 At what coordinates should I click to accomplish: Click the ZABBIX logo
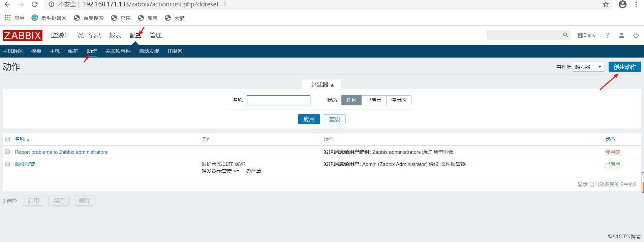pos(23,35)
